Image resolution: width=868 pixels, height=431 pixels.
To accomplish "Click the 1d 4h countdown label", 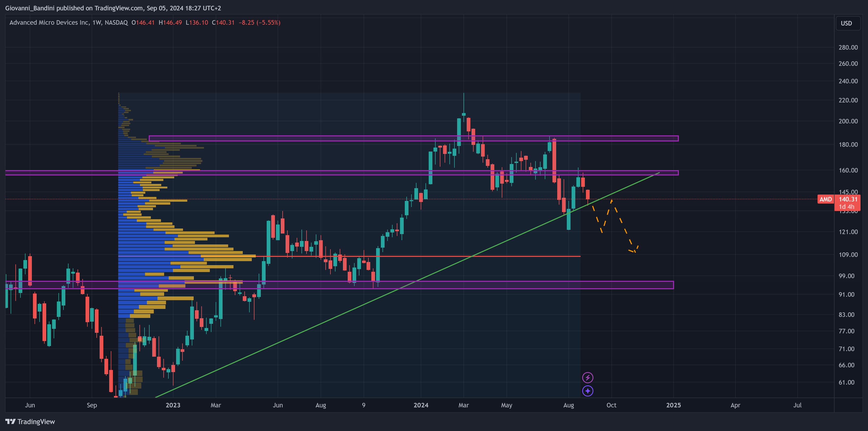I will [x=846, y=207].
